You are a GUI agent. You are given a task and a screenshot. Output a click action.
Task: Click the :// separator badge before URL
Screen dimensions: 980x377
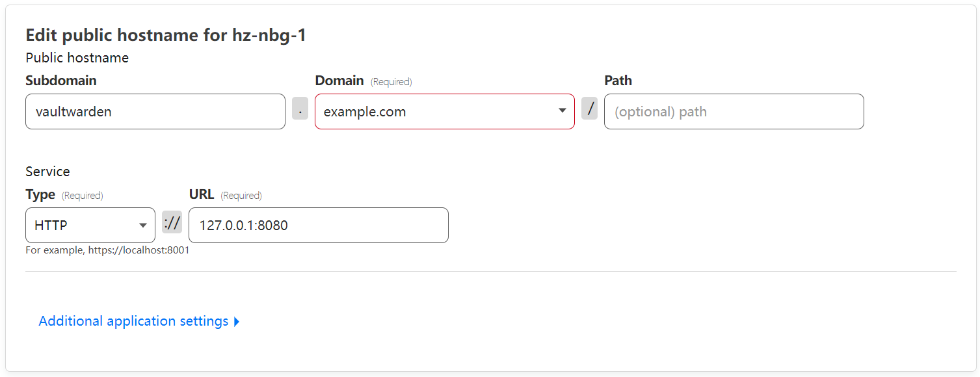pos(172,222)
